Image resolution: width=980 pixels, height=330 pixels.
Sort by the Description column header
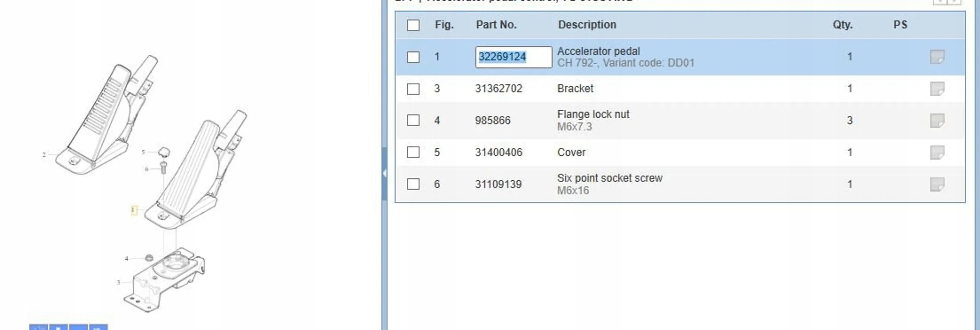click(587, 25)
